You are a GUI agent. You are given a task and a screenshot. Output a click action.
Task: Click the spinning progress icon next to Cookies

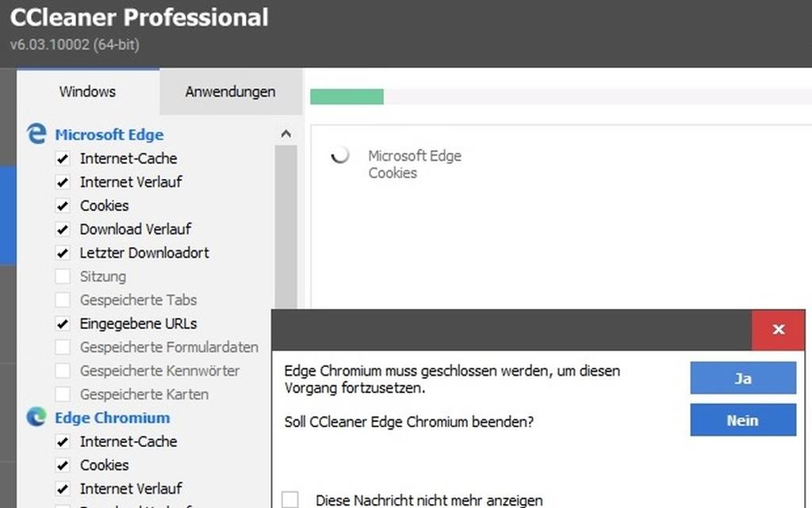(339, 155)
